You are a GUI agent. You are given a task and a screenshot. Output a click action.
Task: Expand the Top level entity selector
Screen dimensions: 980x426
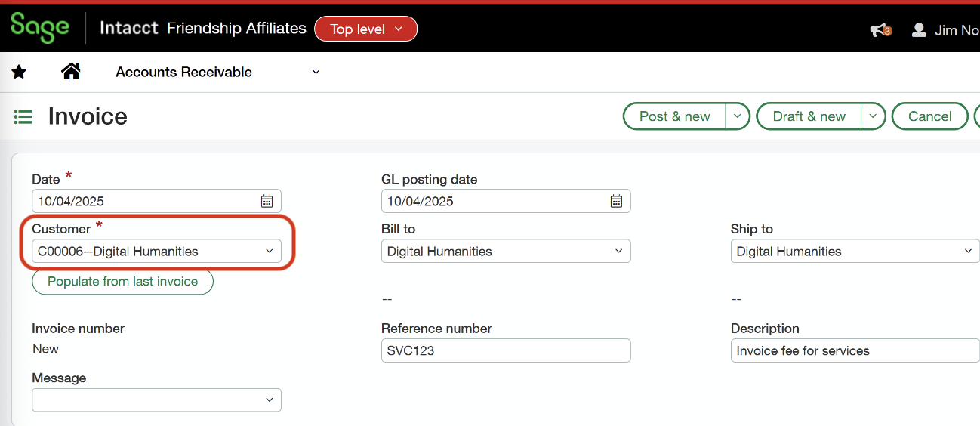pos(365,29)
